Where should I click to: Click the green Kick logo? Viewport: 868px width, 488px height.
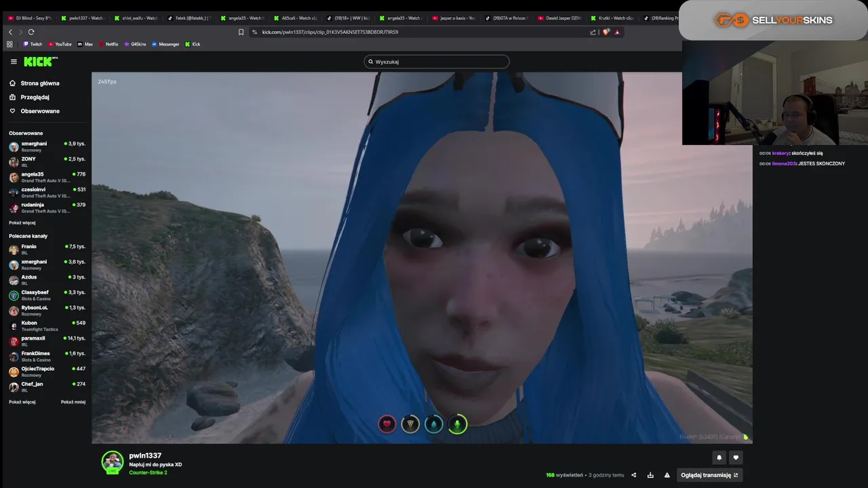pos(41,62)
